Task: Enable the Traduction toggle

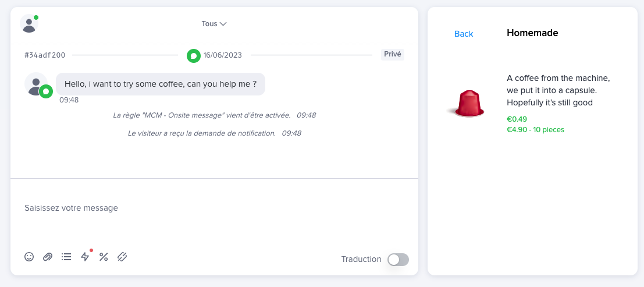Action: (x=399, y=260)
